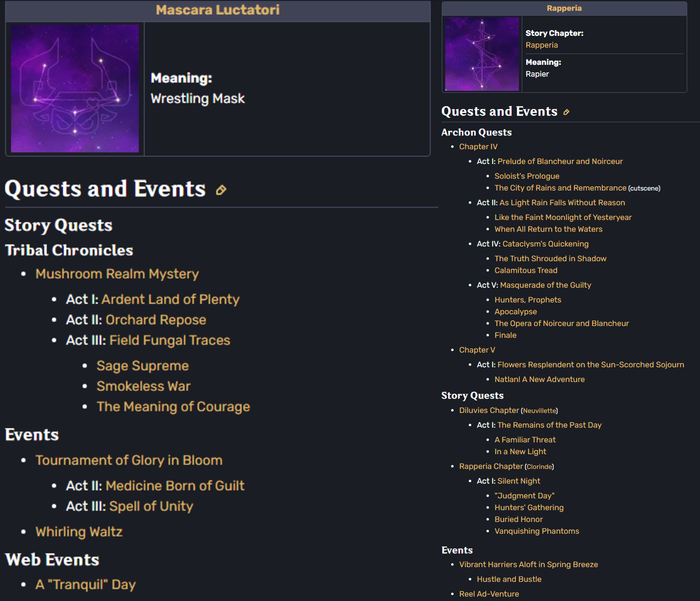Click the Tribal Chronicles heading
The height and width of the screenshot is (601, 700).
click(69, 250)
